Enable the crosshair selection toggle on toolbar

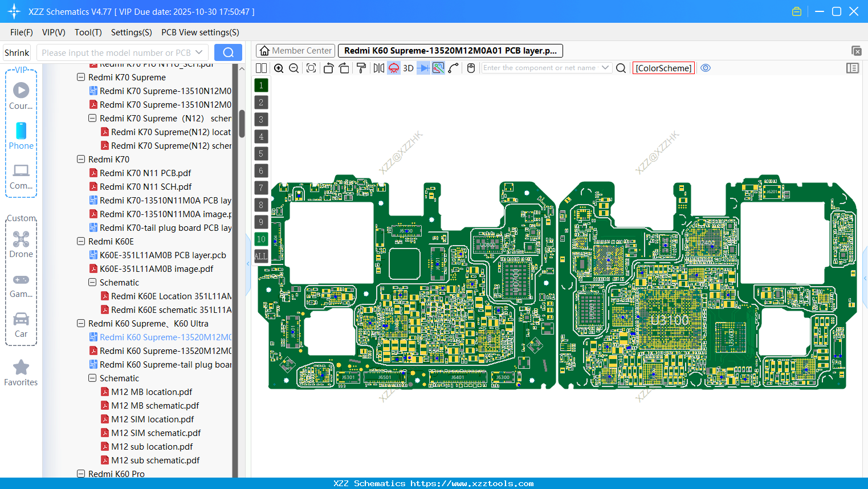point(438,68)
